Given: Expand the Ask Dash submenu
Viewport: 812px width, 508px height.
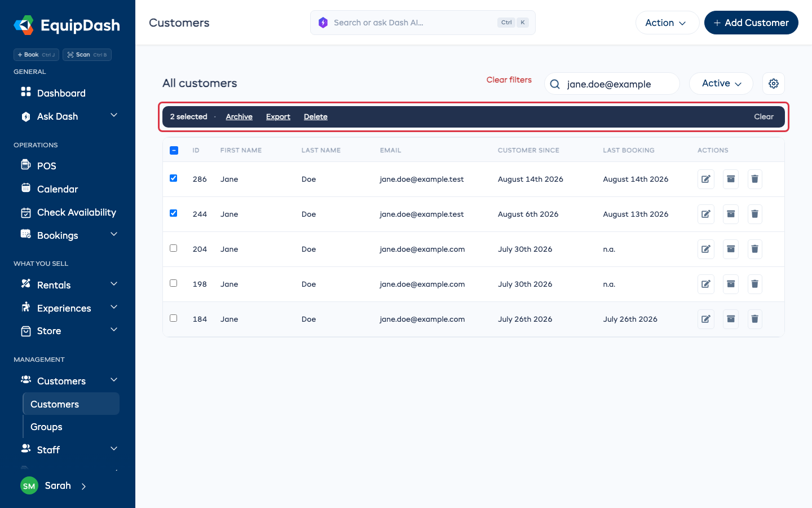Looking at the screenshot, I should click(x=114, y=116).
